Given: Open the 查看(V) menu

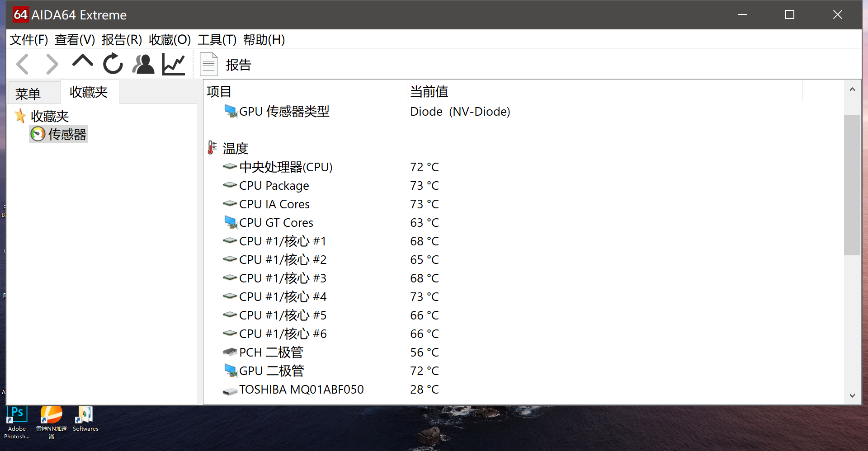Looking at the screenshot, I should click(75, 40).
